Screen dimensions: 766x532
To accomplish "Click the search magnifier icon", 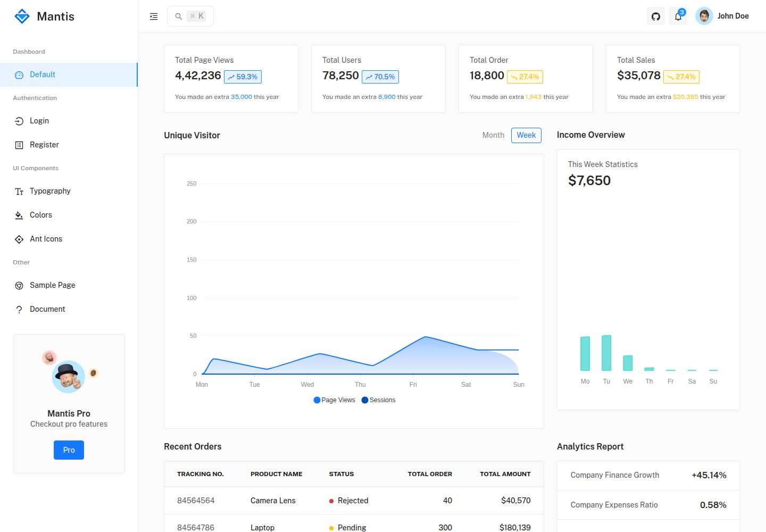I will (x=179, y=16).
